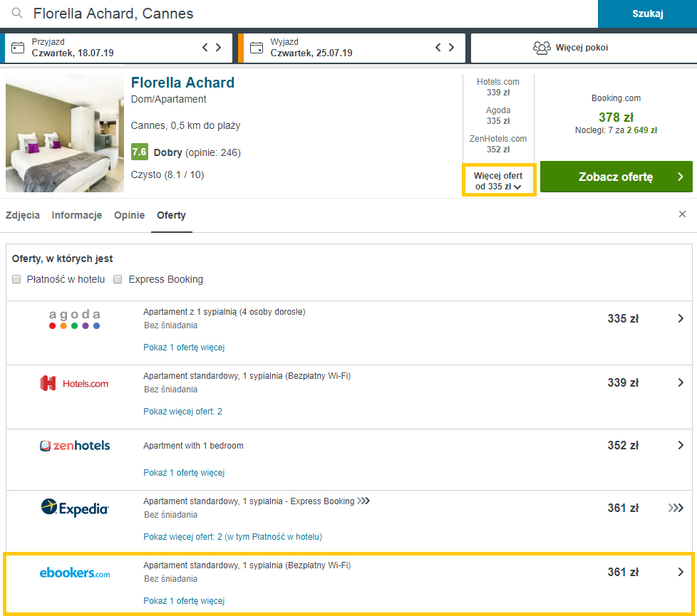The width and height of the screenshot is (697, 616).
Task: Switch to the Informacje tab
Action: pos(77,215)
